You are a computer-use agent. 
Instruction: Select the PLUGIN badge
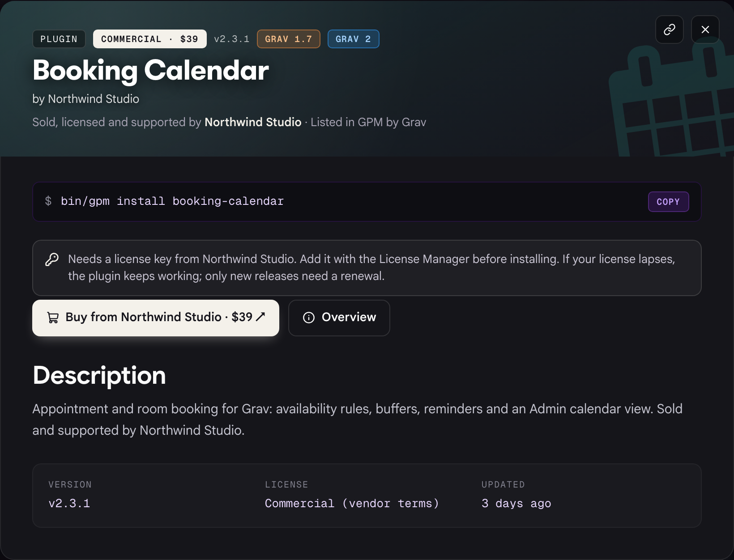59,39
